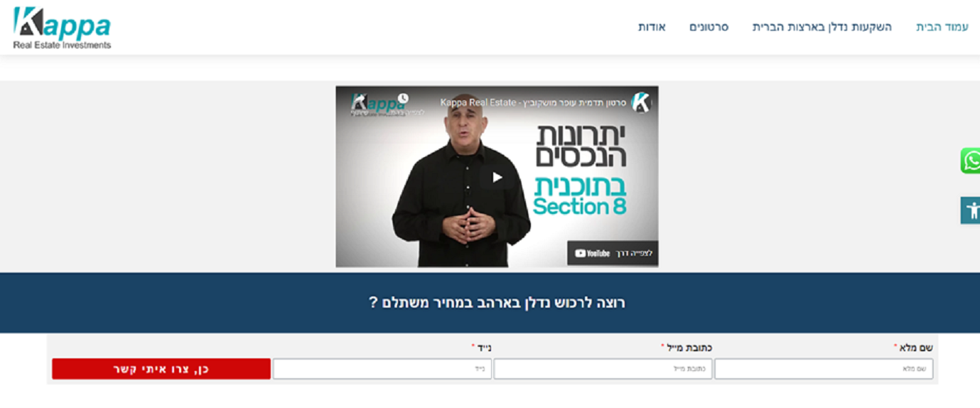Viewport: 980px width, 408px height.
Task: Click the red 'כן, צרו איתי קשר' button
Action: (x=161, y=369)
